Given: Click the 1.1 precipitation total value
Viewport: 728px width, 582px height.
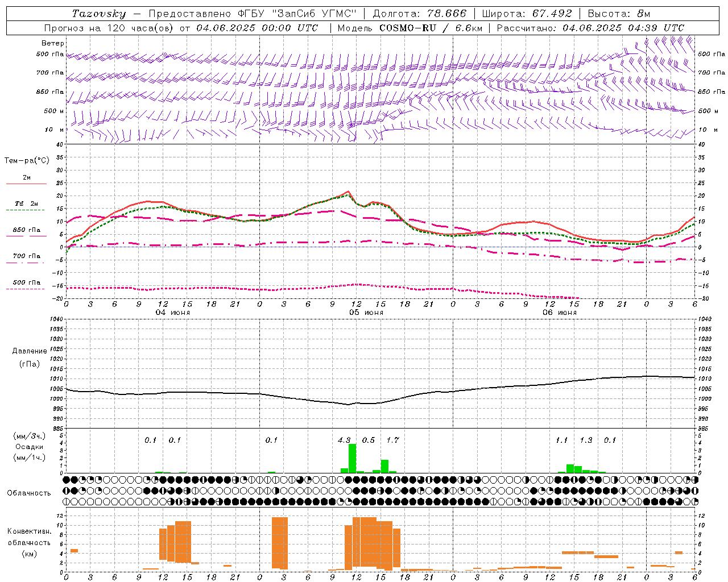Looking at the screenshot, I should tap(561, 440).
